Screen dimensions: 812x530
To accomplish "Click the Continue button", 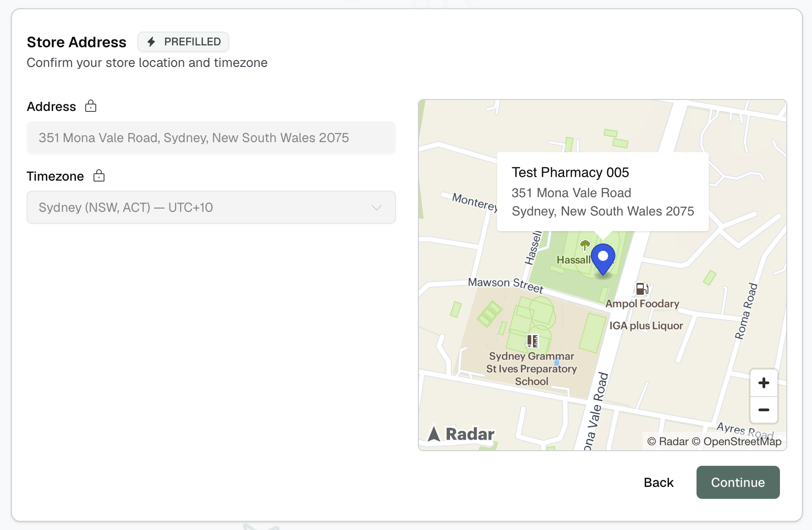I will point(737,482).
